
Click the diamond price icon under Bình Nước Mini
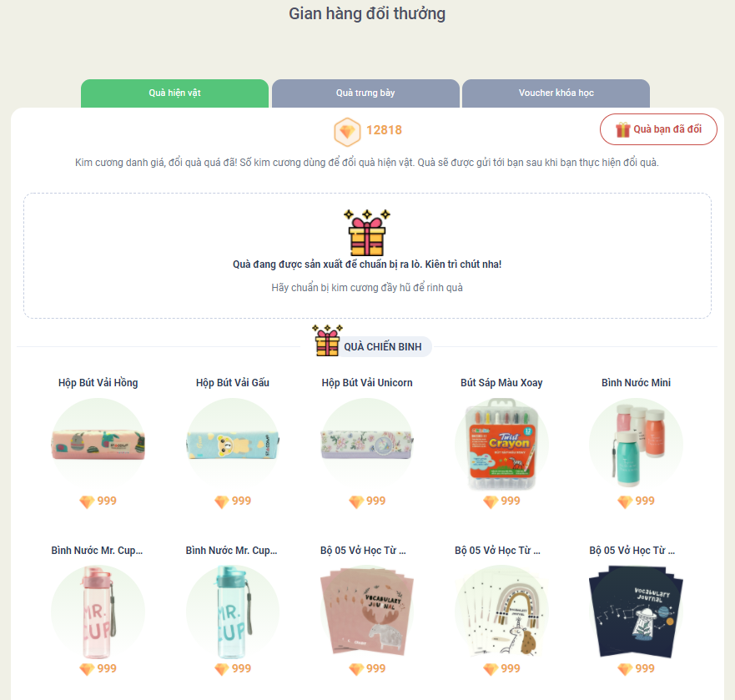[x=626, y=501]
